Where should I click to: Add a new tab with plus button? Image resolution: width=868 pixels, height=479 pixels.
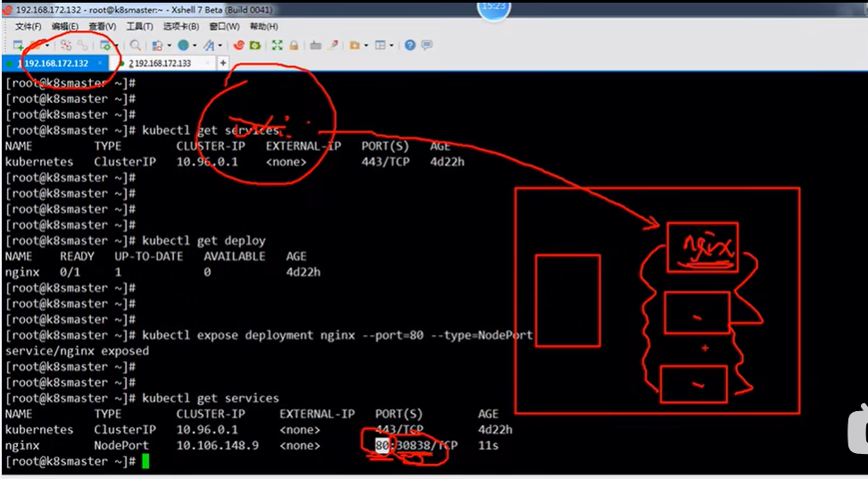223,63
